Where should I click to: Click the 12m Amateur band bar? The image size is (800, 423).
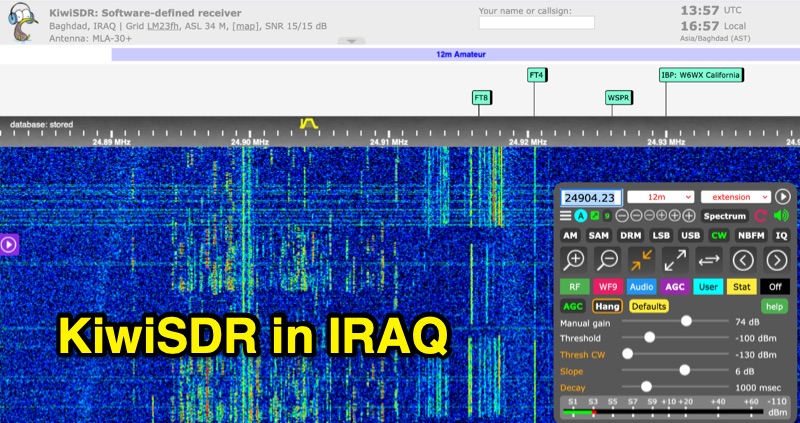456,54
